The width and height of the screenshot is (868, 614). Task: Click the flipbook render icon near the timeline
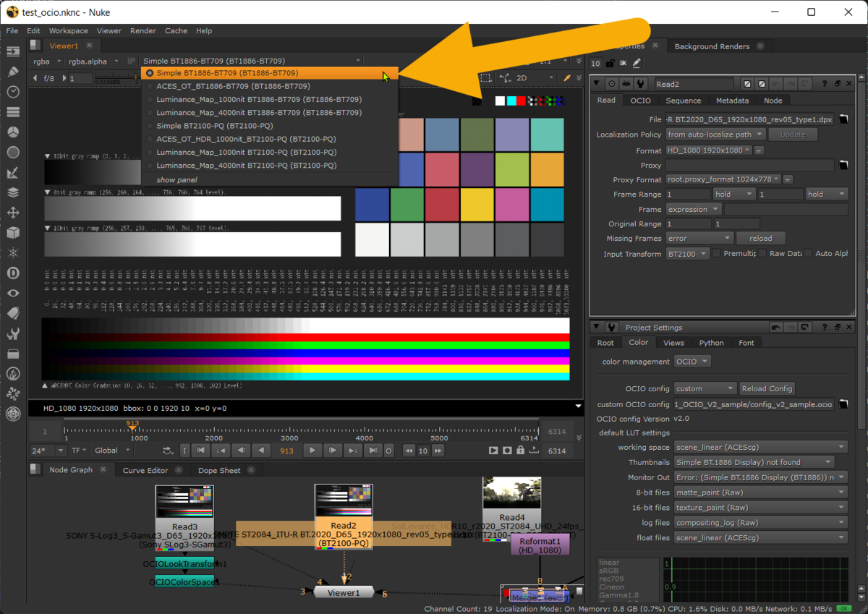(x=493, y=451)
